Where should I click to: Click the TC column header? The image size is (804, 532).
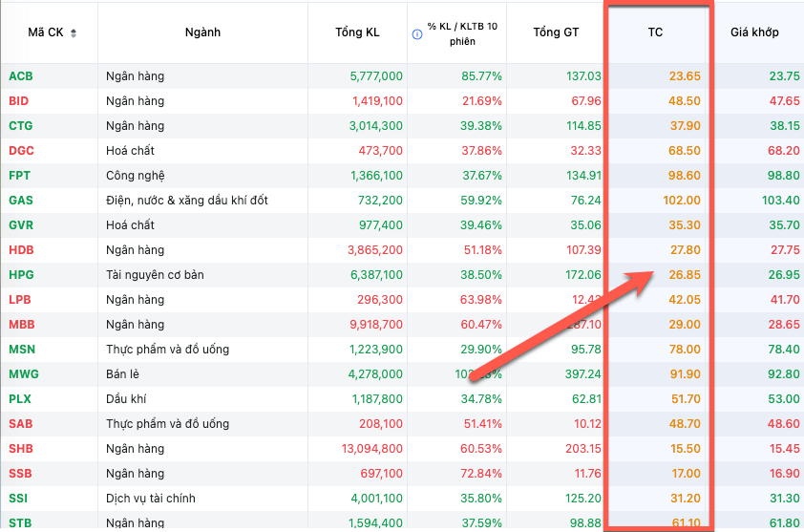coord(655,32)
